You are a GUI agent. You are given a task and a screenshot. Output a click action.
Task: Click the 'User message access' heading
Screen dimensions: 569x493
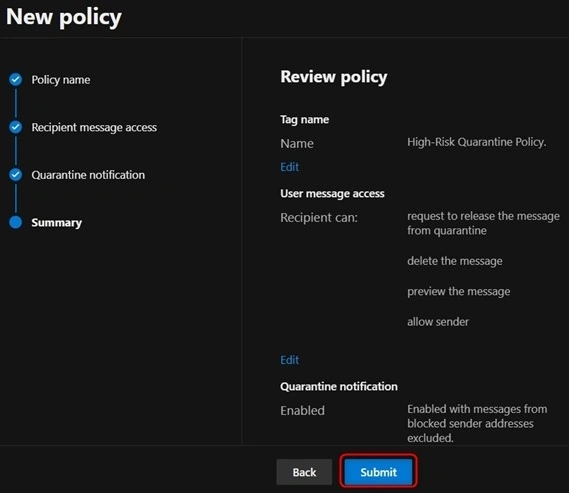pyautogui.click(x=332, y=193)
